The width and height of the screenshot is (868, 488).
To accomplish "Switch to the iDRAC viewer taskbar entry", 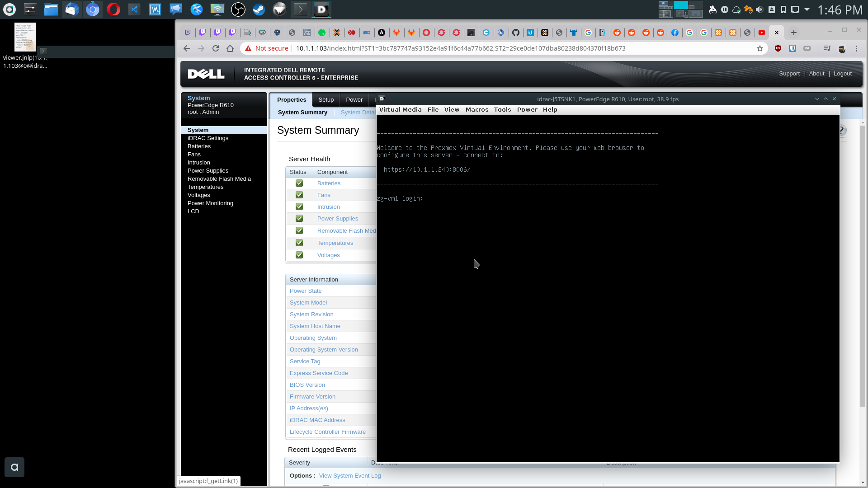I will tap(321, 9).
